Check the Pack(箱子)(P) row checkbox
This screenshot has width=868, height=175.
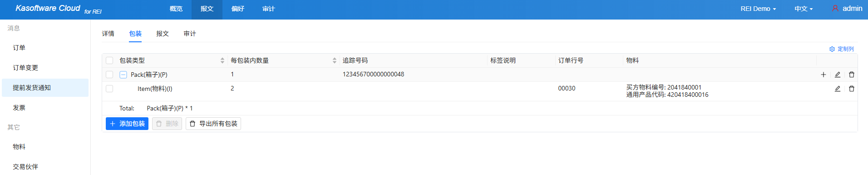pyautogui.click(x=109, y=75)
